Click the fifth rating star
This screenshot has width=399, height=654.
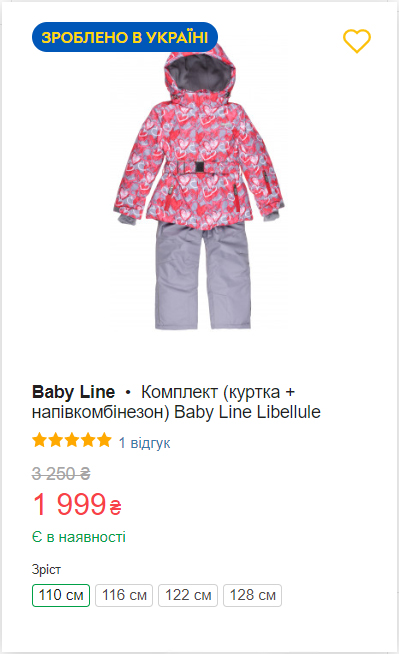coord(104,440)
